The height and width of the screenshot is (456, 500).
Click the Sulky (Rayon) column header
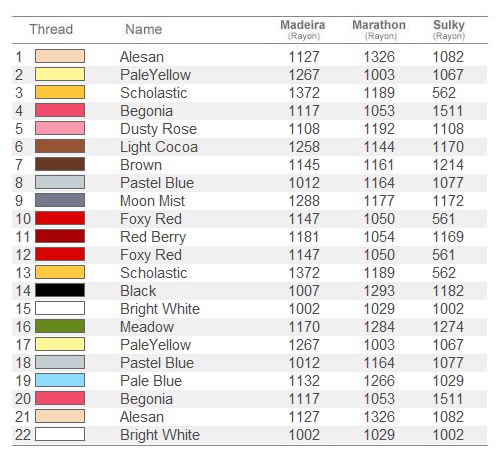click(449, 29)
